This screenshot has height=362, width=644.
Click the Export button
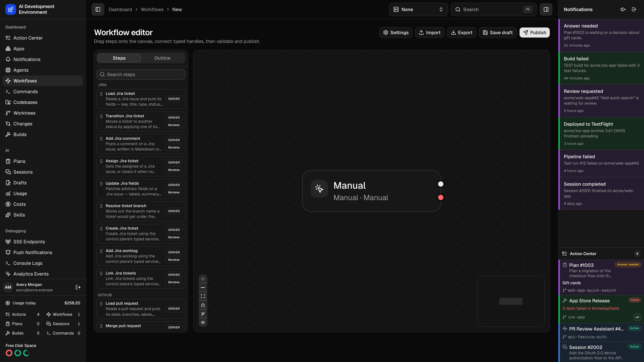462,33
